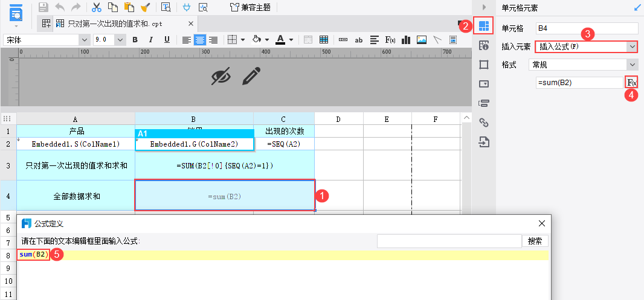The height and width of the screenshot is (300, 644).
Task: Click the pencil edit icon in header area
Action: pos(252,76)
